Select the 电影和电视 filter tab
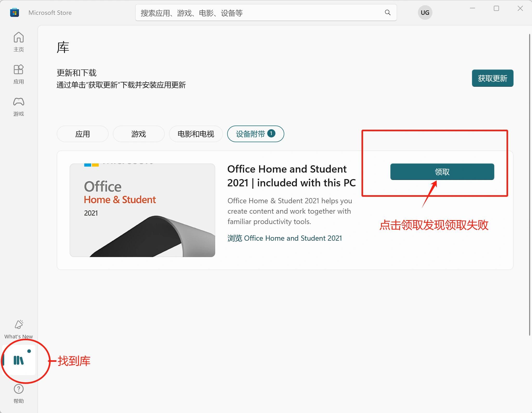Image resolution: width=532 pixels, height=413 pixels. [196, 134]
